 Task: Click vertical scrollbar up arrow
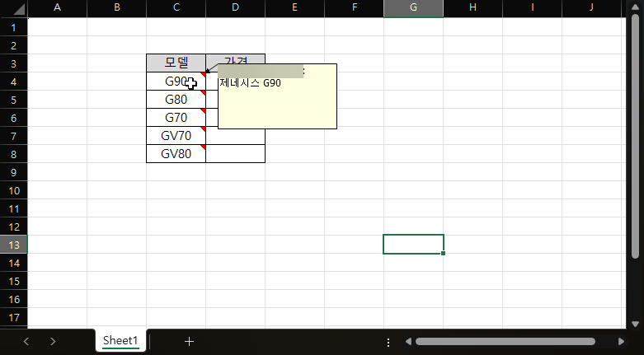tap(636, 7)
